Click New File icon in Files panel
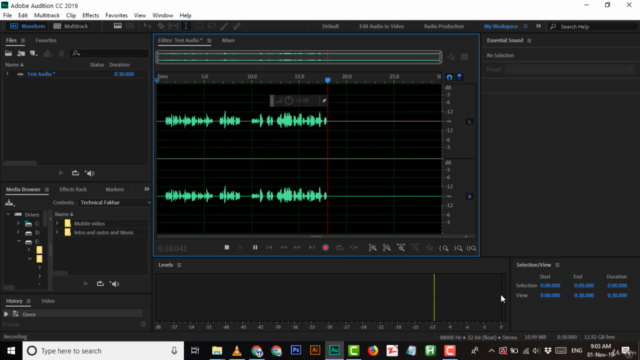The width and height of the screenshot is (640, 360). coord(34,53)
